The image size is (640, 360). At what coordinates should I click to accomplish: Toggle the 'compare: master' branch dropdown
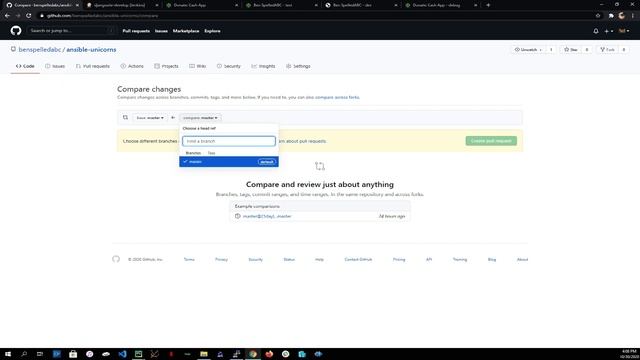pos(200,118)
